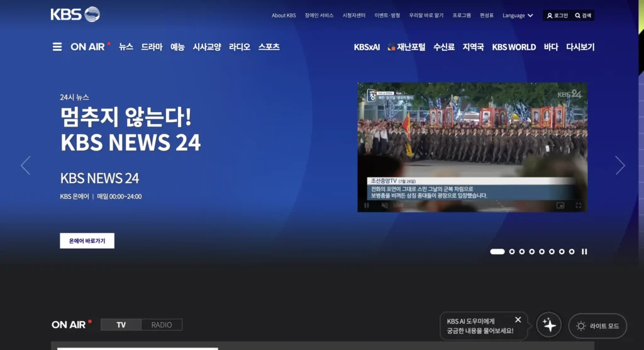
Task: Enable picture-in-picture on video
Action: pos(560,205)
